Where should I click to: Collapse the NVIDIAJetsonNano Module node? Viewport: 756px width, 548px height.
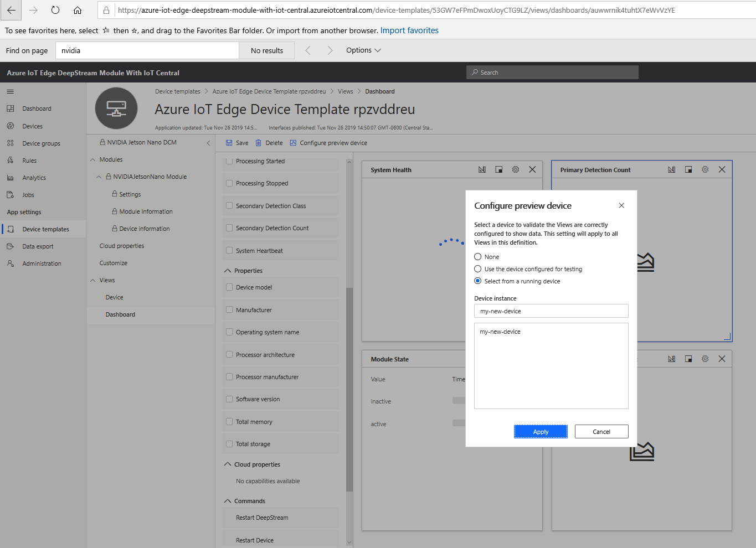click(x=99, y=177)
